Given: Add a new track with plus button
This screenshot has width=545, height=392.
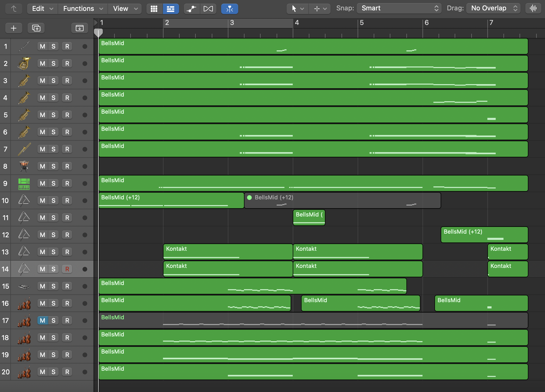Looking at the screenshot, I should point(13,28).
